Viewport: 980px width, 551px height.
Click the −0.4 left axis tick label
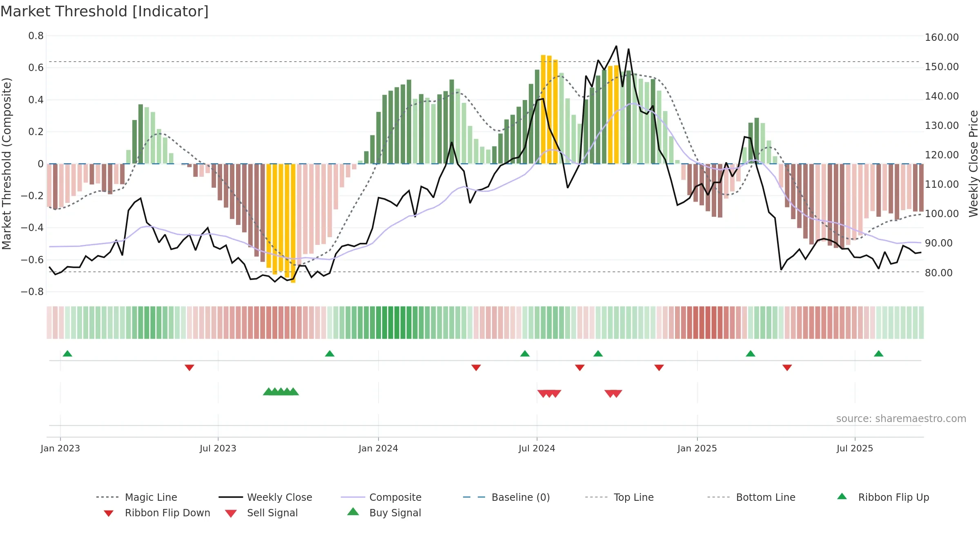pos(32,228)
